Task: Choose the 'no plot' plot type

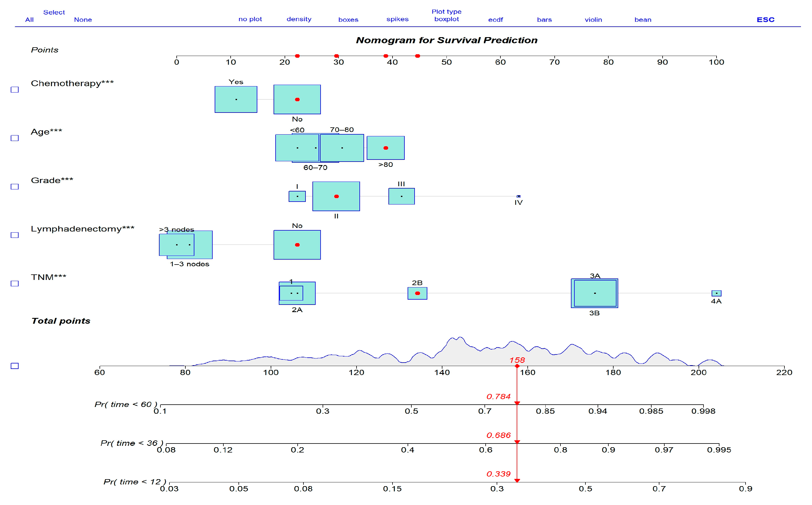Action: point(250,19)
